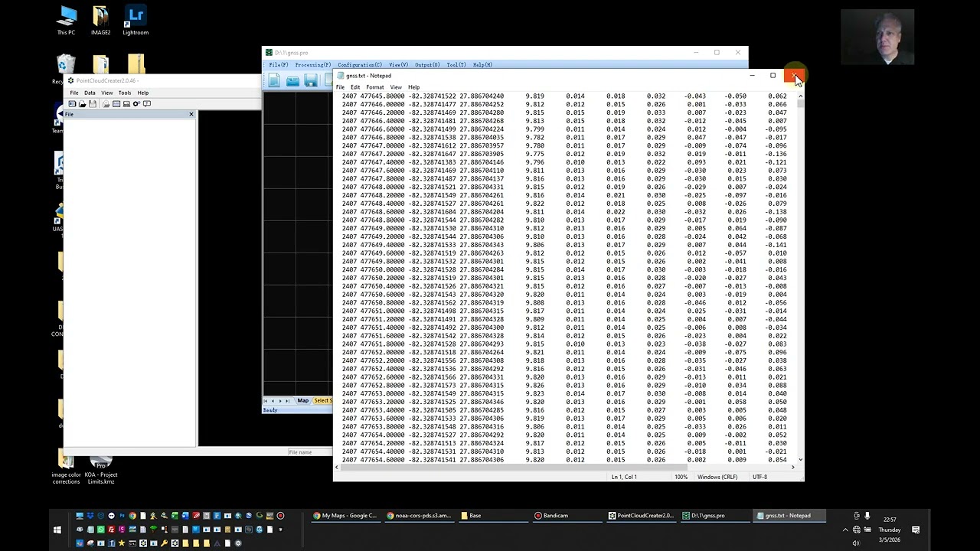The width and height of the screenshot is (980, 551).
Task: Show hidden tray icons chevron
Action: 845,530
